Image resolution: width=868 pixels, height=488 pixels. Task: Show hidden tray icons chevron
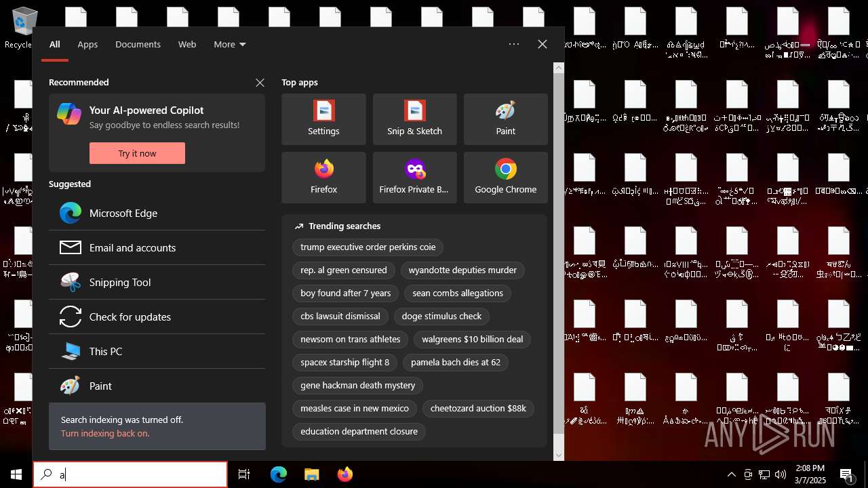click(x=731, y=474)
